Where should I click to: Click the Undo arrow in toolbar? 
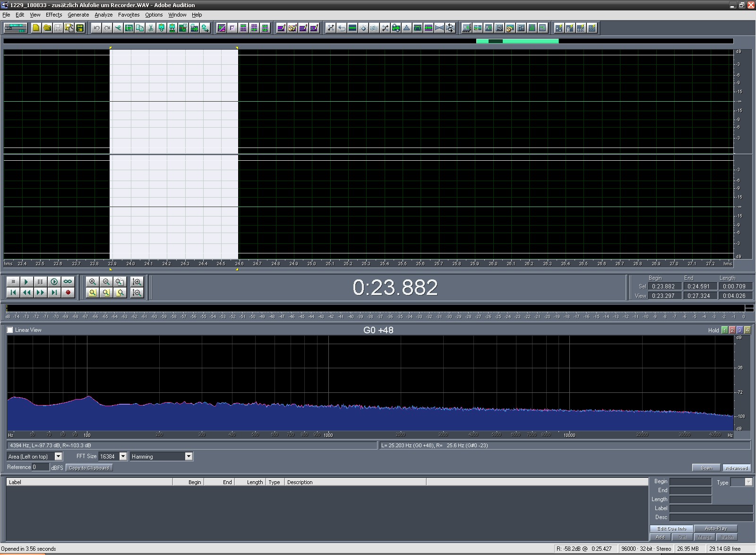pyautogui.click(x=96, y=28)
